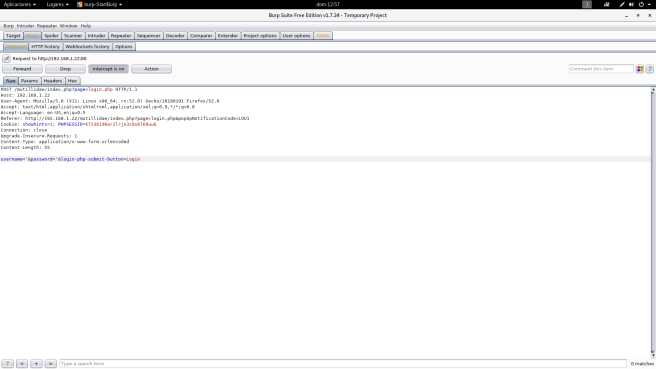Go to previous search match with left arrow
Image resolution: width=656 pixels, height=369 pixels.
click(22, 364)
